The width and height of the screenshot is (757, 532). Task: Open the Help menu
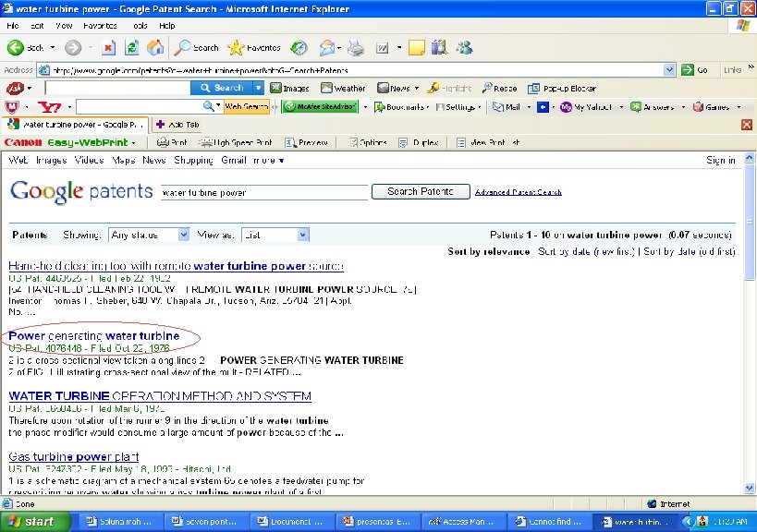pos(167,26)
